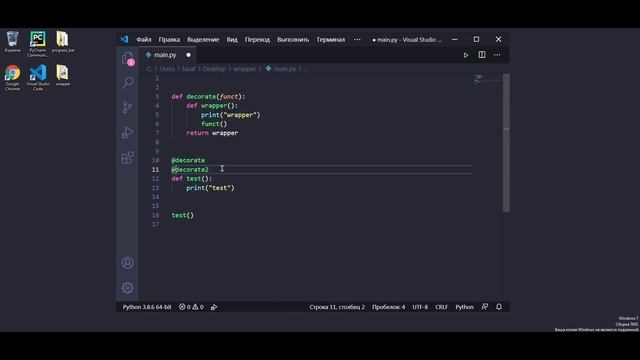Open the Выделение menu
Viewport: 640px width, 360px height.
[x=203, y=40]
